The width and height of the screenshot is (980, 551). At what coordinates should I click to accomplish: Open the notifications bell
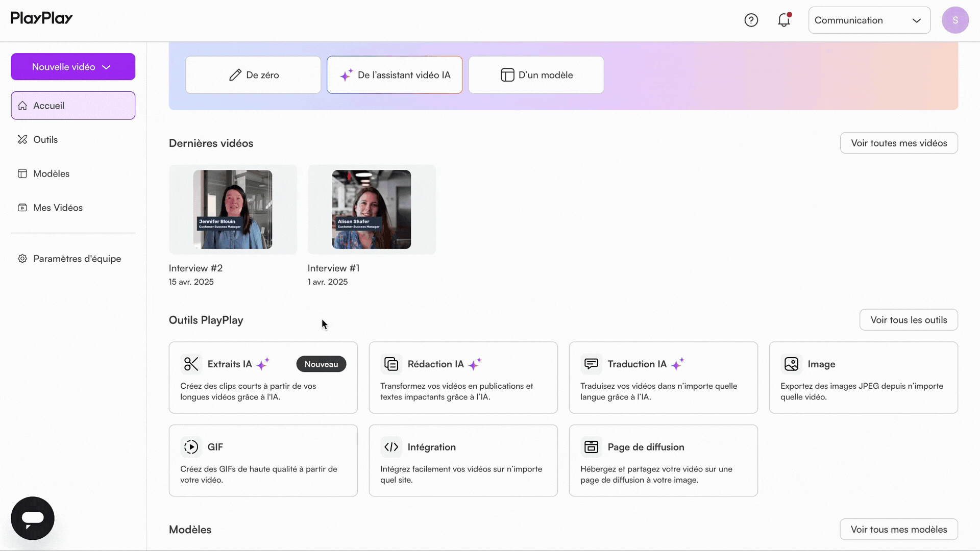click(784, 20)
